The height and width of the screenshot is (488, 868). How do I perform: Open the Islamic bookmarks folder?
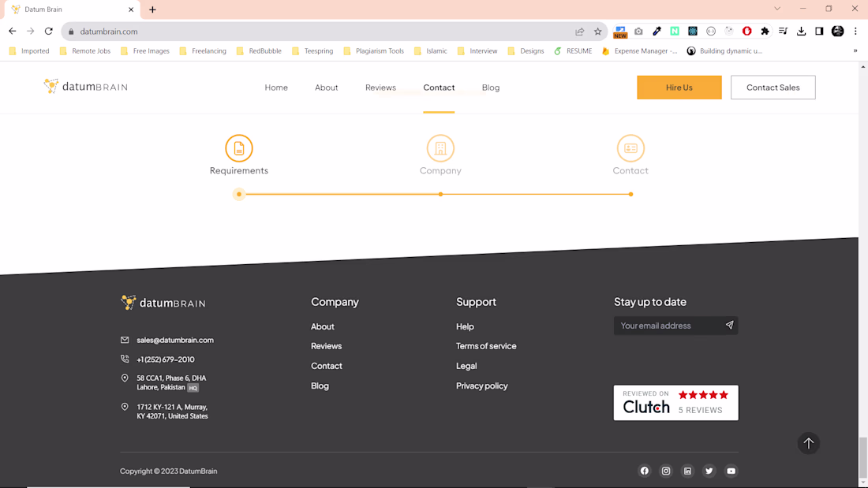tap(431, 51)
